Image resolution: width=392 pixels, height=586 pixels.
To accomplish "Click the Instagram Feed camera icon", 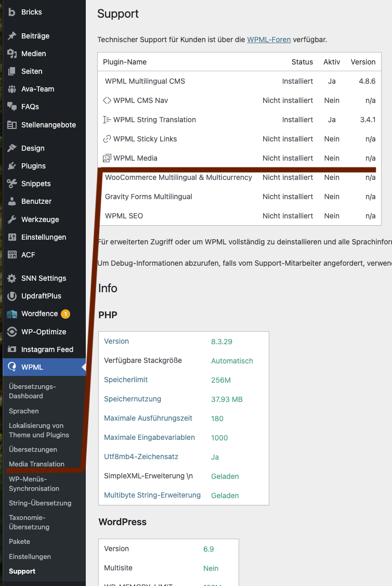I will tap(12, 349).
